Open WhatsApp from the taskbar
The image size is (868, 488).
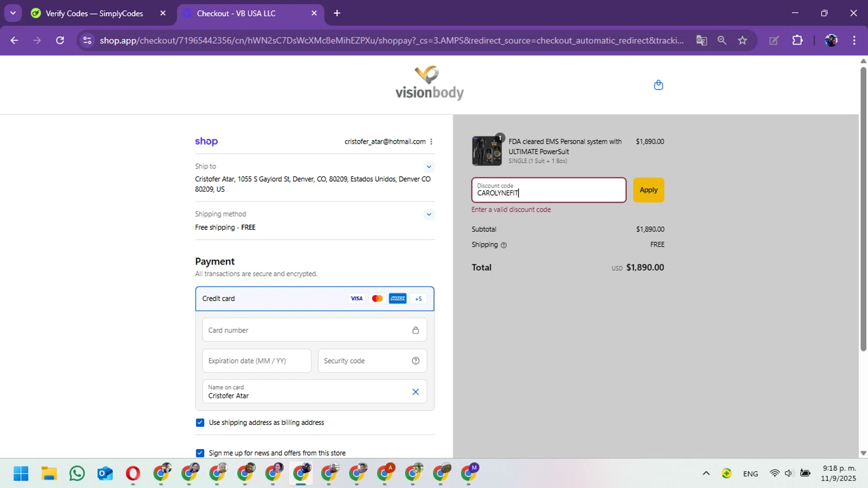tap(77, 474)
